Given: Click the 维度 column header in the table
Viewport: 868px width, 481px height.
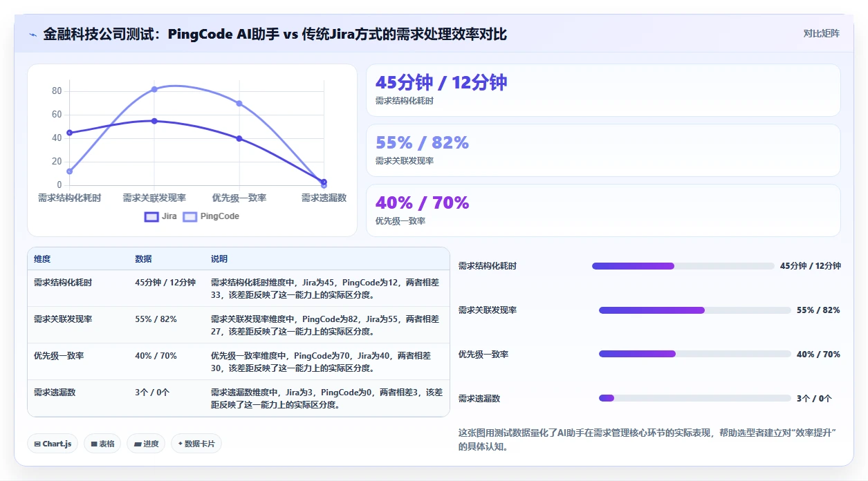Looking at the screenshot, I should coord(42,259).
